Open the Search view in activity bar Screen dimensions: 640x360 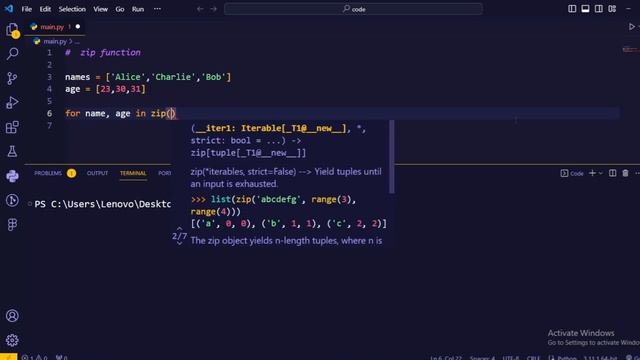12,53
